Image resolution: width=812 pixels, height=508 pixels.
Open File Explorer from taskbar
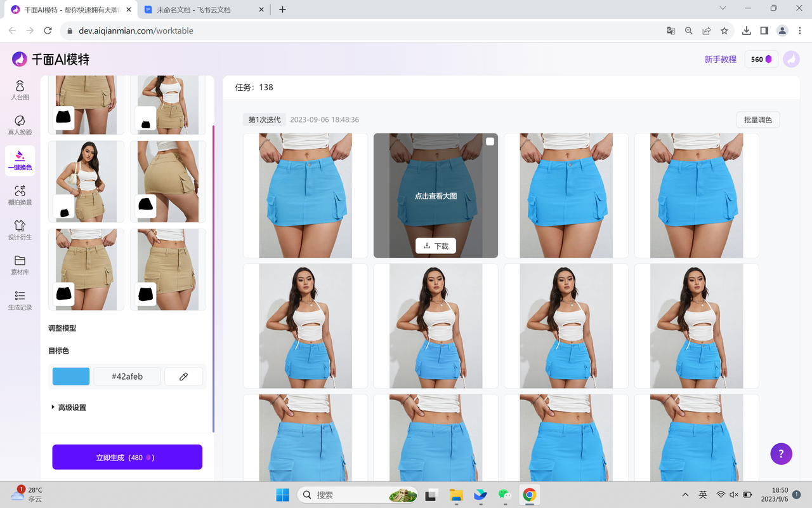(456, 495)
